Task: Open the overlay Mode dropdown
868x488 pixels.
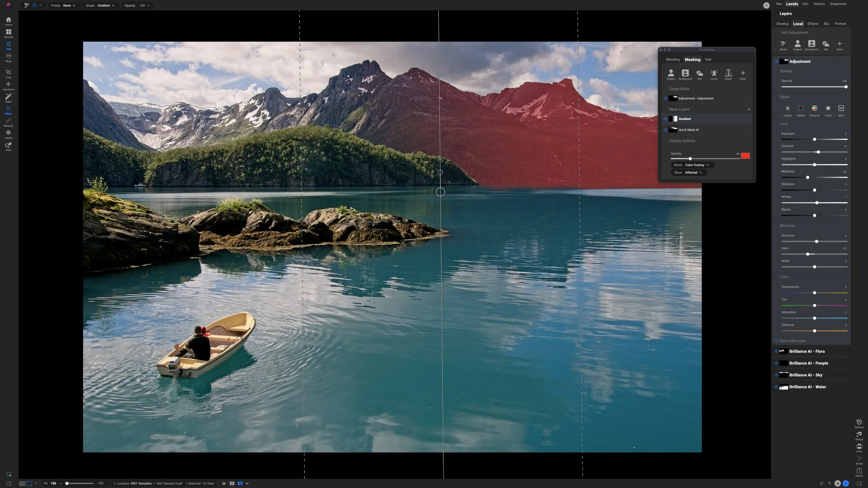Action: [x=692, y=165]
